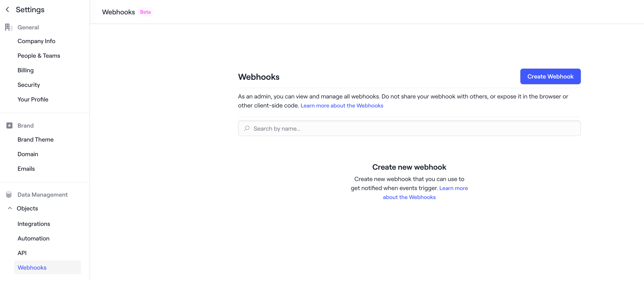Click the back arrow beside Settings

7,9
